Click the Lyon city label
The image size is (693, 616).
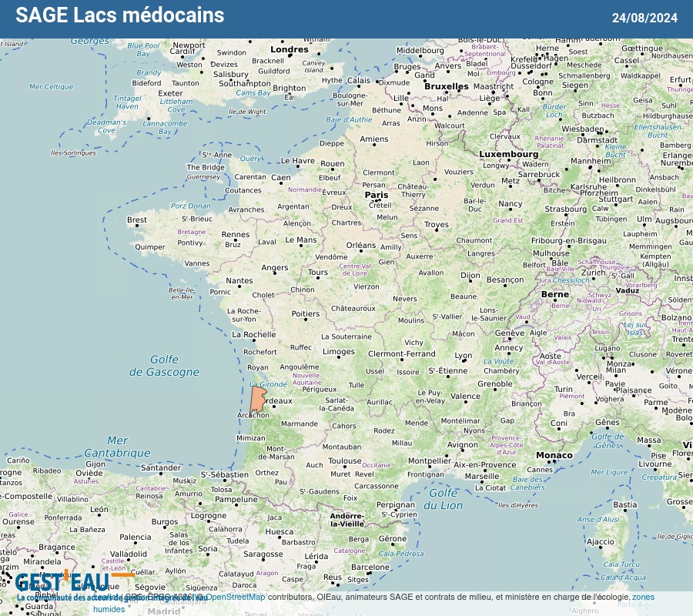pos(464,355)
